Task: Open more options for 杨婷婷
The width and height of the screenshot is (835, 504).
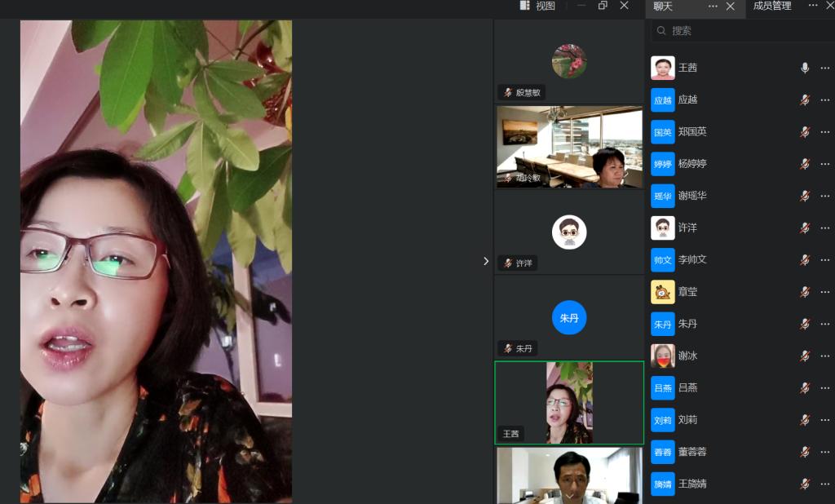Action: click(824, 164)
